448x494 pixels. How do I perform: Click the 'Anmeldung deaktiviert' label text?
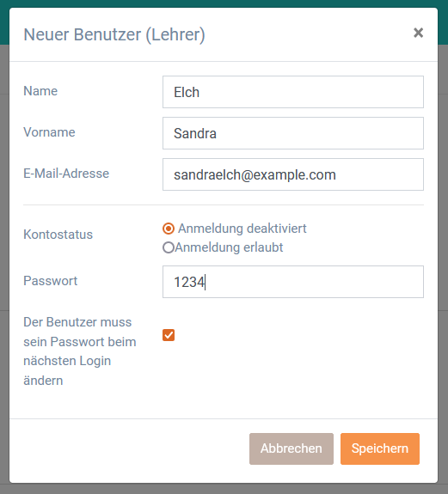click(242, 229)
